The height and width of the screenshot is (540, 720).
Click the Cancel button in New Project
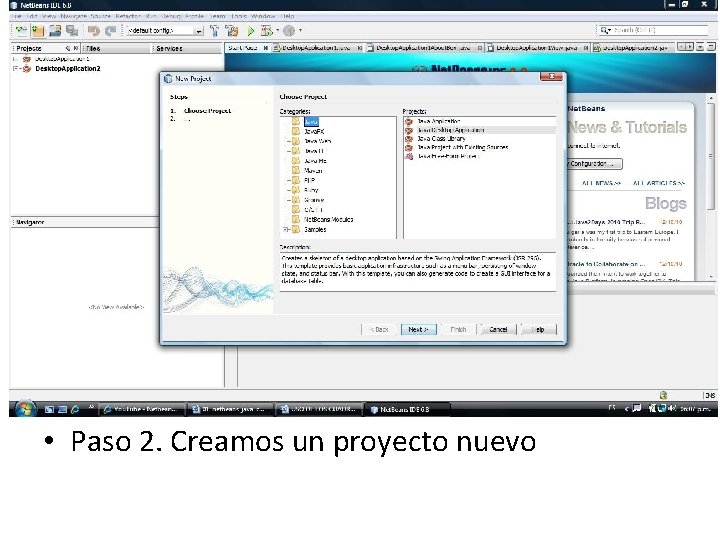498,330
